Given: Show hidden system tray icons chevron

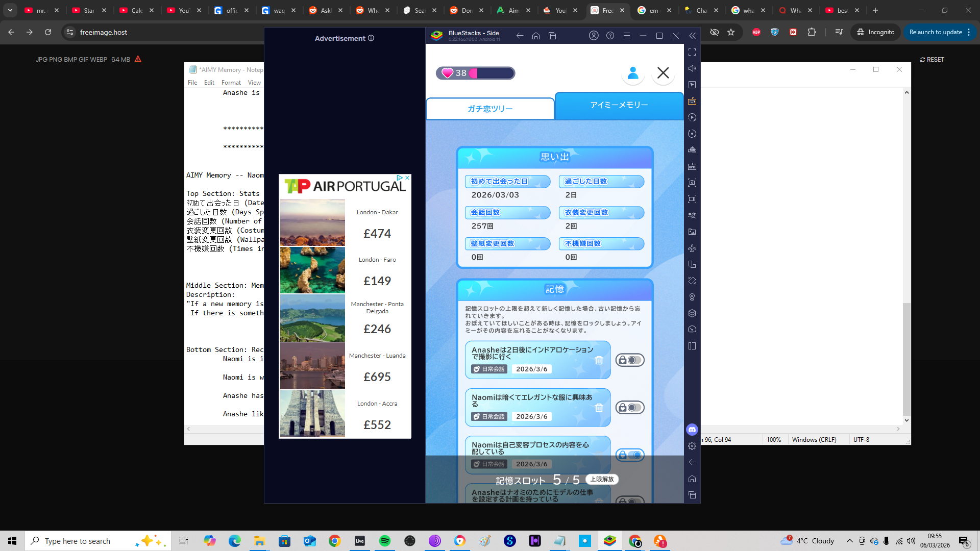Looking at the screenshot, I should (849, 541).
